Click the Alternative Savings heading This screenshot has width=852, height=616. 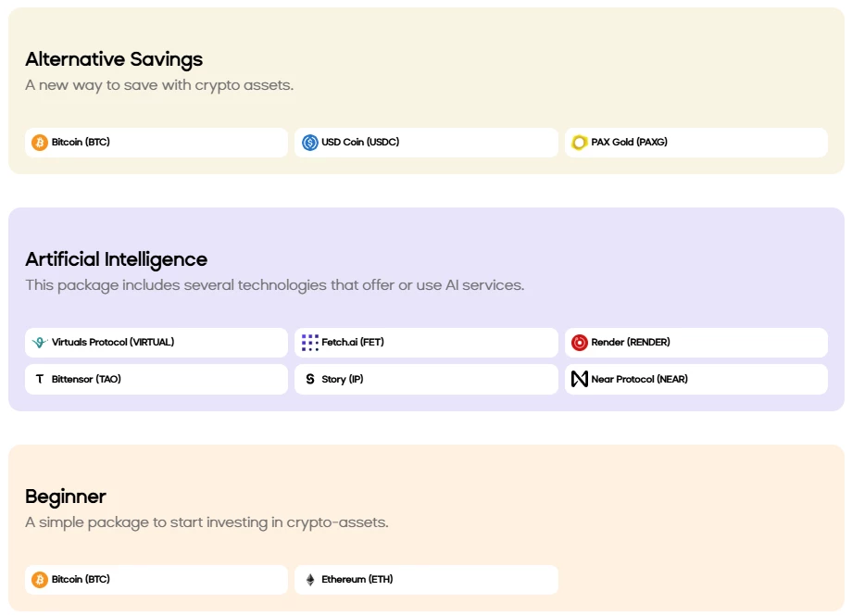(x=114, y=59)
